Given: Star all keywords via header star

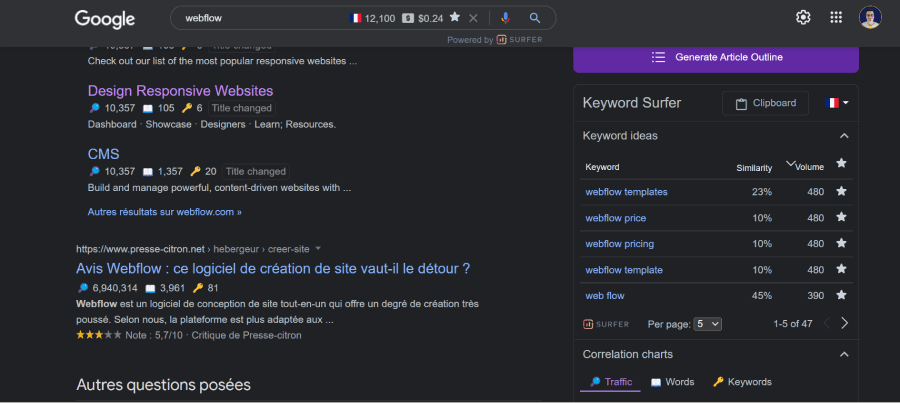Looking at the screenshot, I should 841,164.
